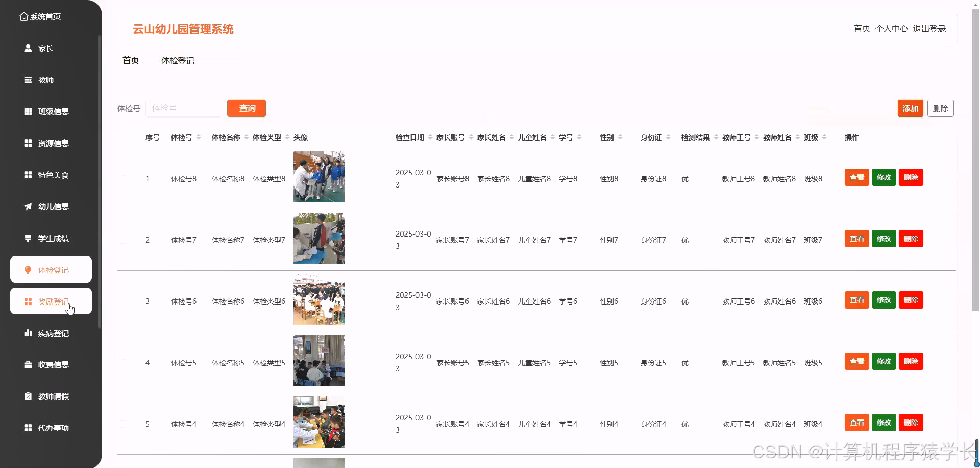Click the 退出登录 link in the header

[x=929, y=29]
